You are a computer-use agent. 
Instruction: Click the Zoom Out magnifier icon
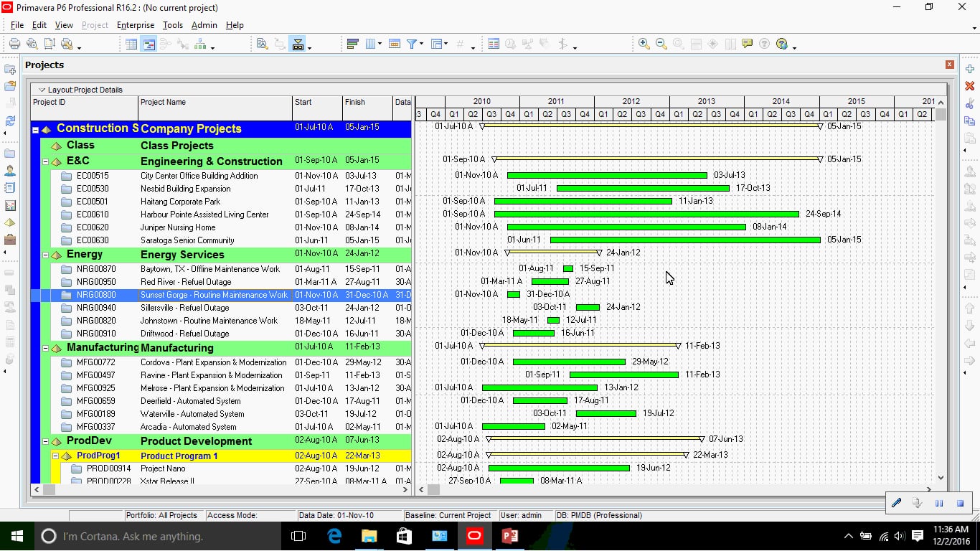coord(661,44)
